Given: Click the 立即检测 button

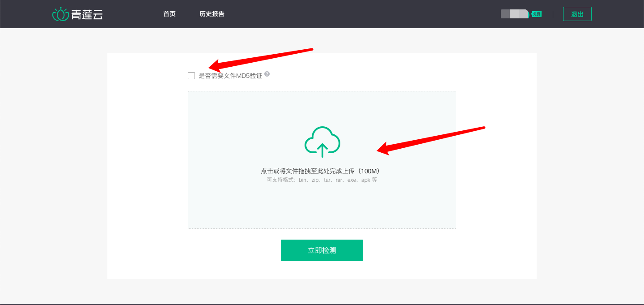Looking at the screenshot, I should [322, 250].
